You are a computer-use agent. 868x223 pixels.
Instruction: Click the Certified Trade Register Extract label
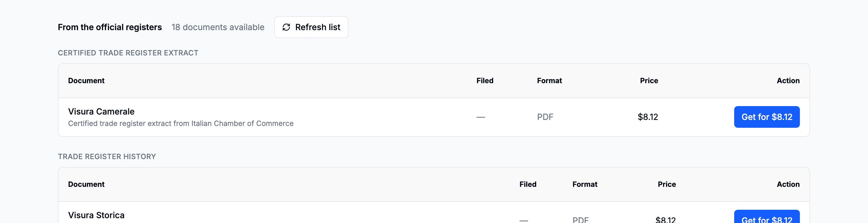[128, 53]
